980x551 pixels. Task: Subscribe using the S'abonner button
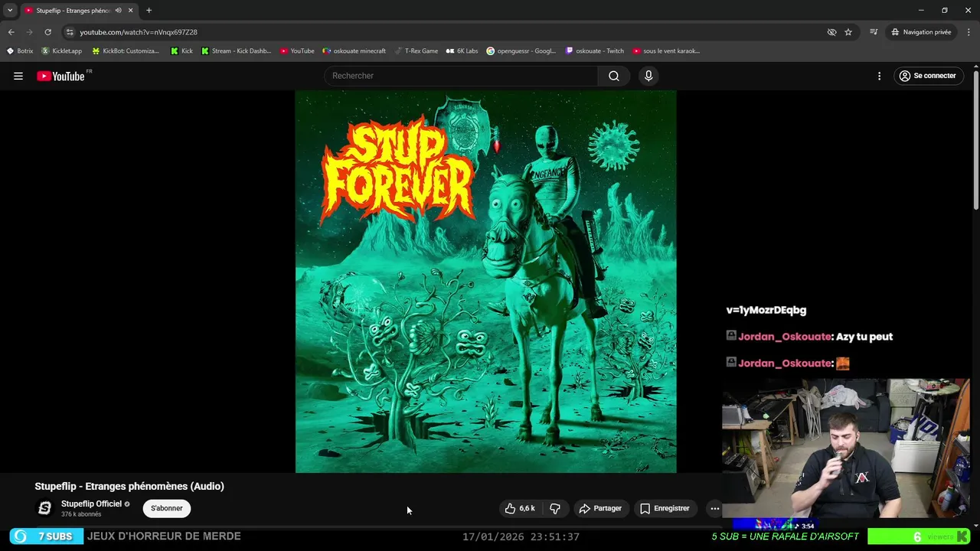click(166, 508)
